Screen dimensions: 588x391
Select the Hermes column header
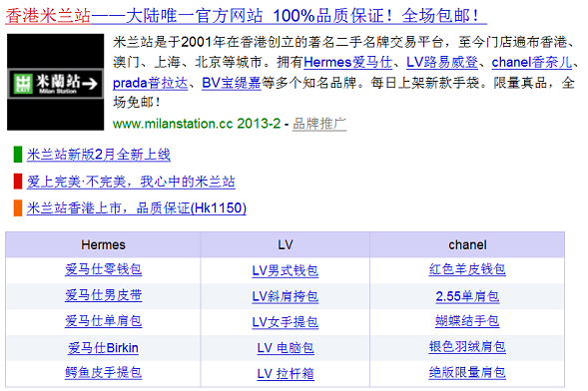click(x=103, y=245)
